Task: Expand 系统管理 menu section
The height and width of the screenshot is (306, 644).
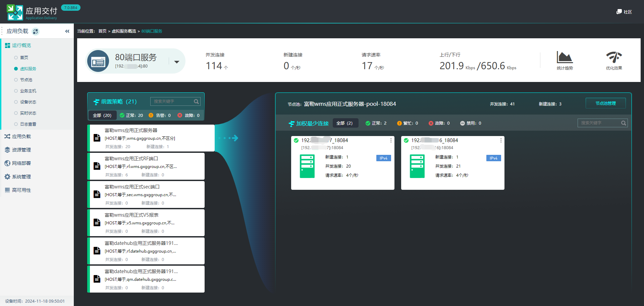Action: [x=21, y=177]
